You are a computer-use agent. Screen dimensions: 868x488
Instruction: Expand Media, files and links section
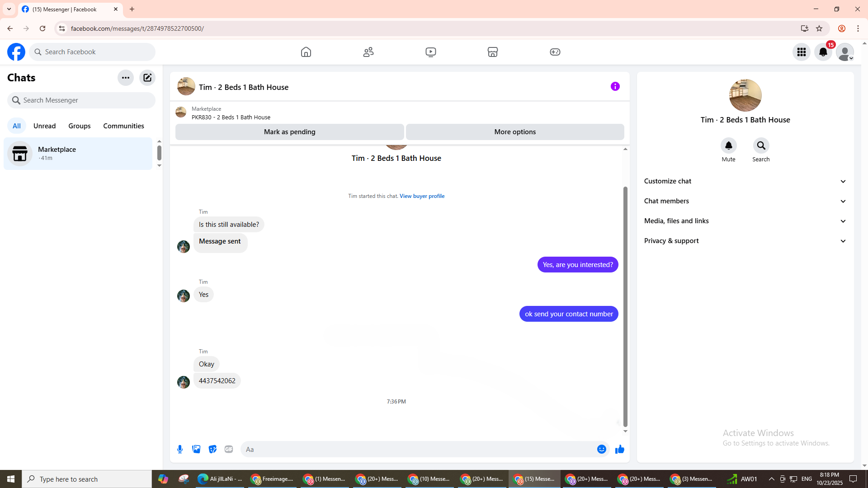pyautogui.click(x=745, y=221)
